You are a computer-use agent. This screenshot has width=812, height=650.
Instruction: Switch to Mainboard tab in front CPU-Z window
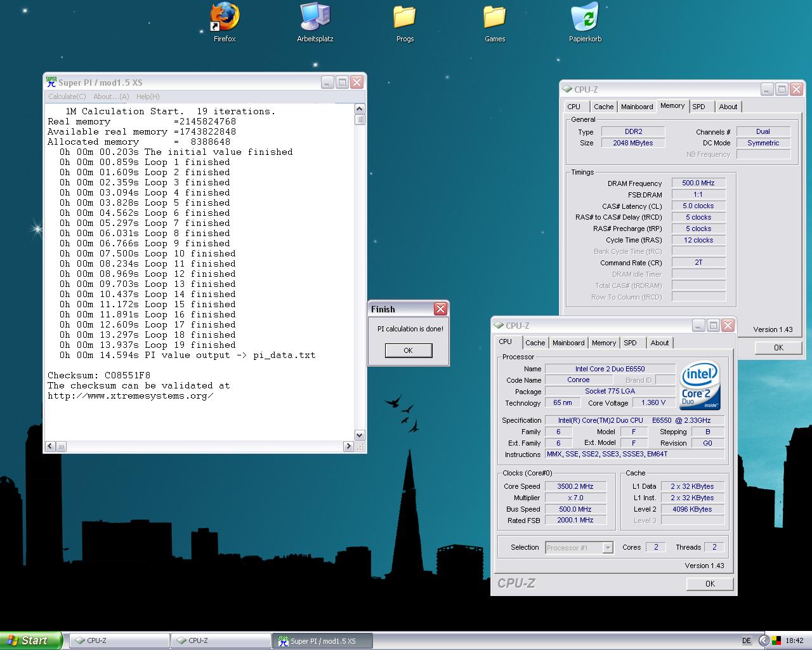coord(568,343)
